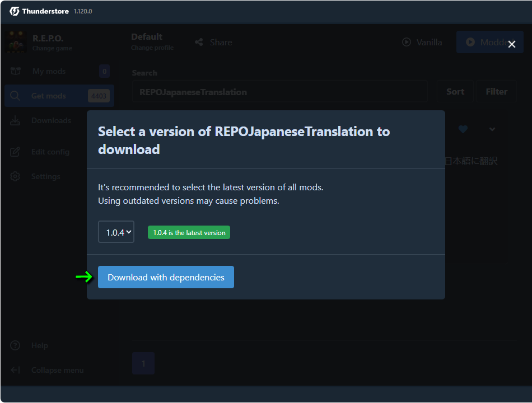Screen dimensions: 532x403
Task: Click the Share icon
Action: click(199, 42)
